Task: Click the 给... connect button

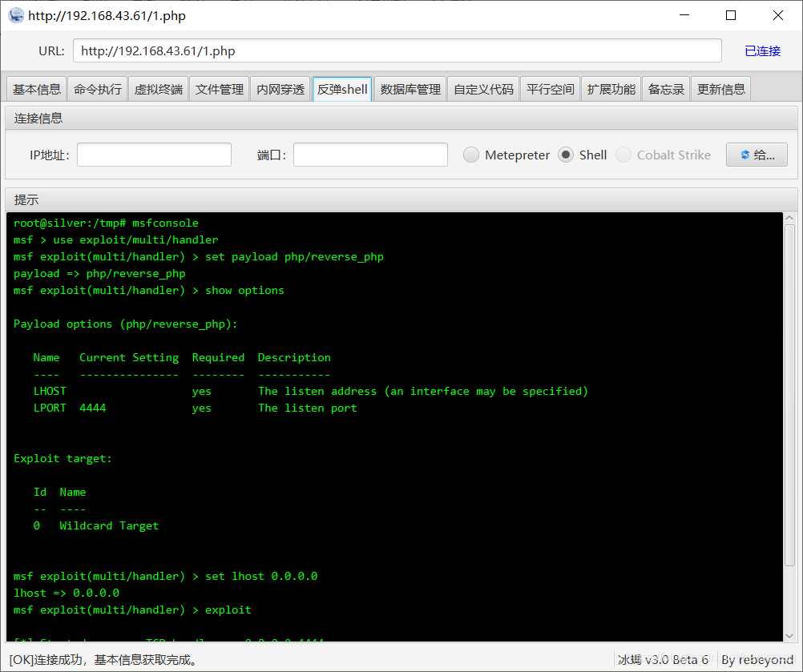Action: point(757,155)
